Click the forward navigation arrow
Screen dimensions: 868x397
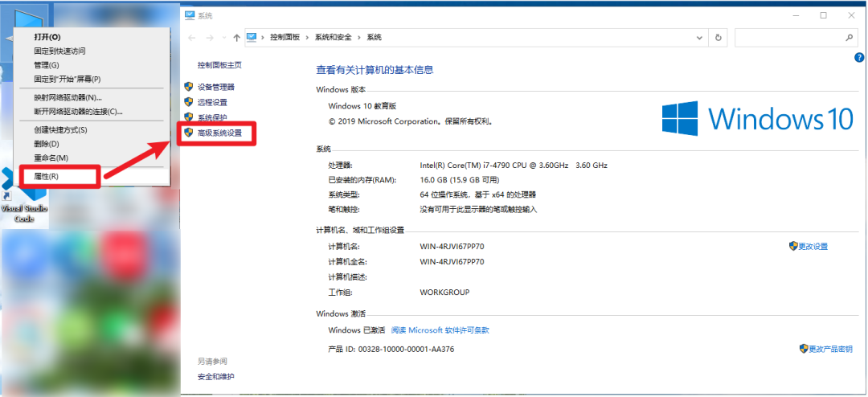click(x=210, y=38)
